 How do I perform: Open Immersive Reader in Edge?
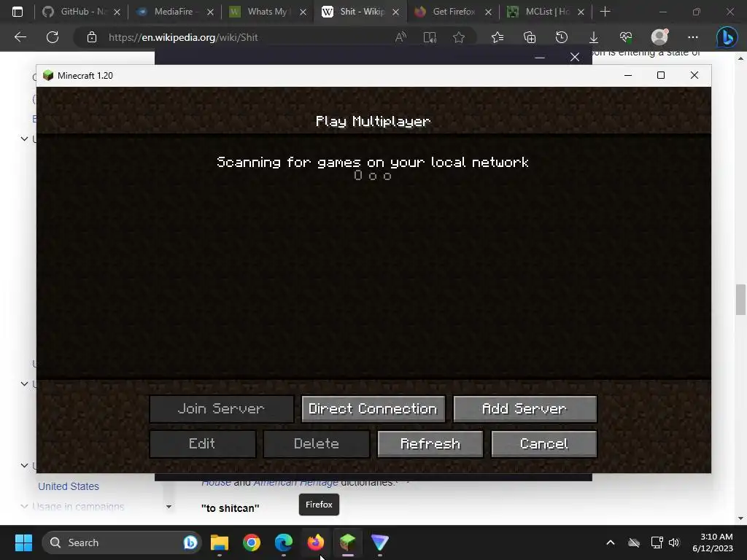tap(430, 37)
